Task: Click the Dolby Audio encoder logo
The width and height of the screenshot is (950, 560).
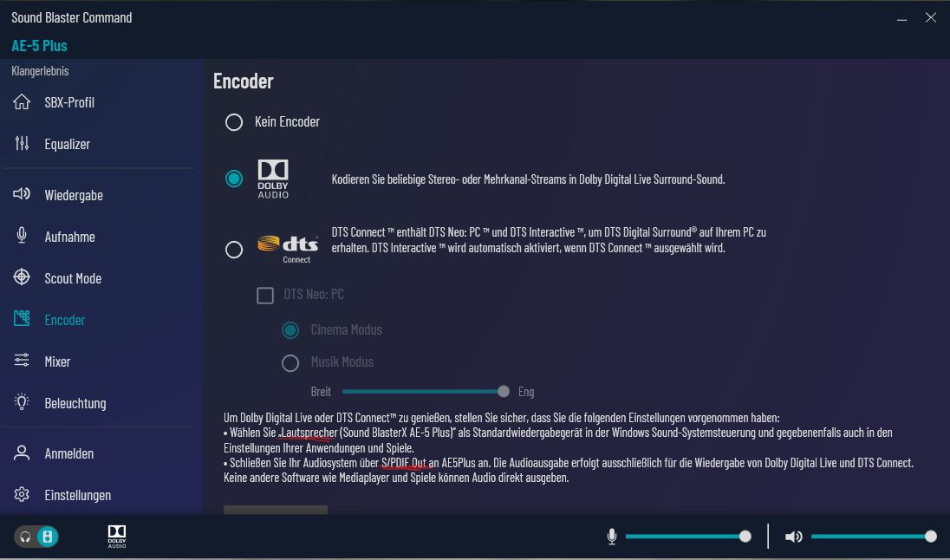Action: [x=273, y=179]
